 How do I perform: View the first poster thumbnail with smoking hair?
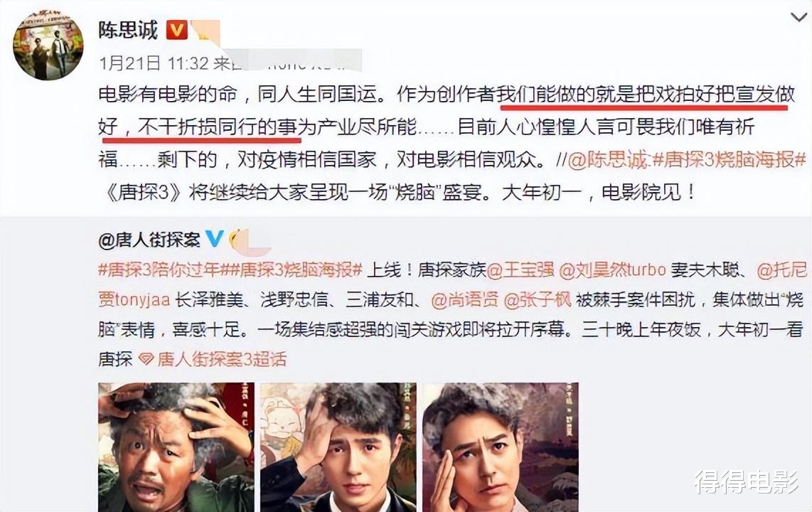pos(176,447)
